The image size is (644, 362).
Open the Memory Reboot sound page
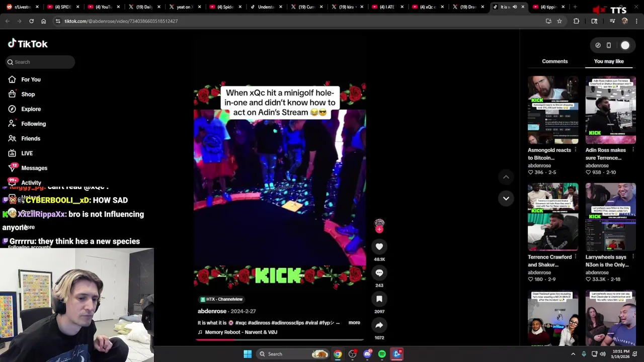237,332
